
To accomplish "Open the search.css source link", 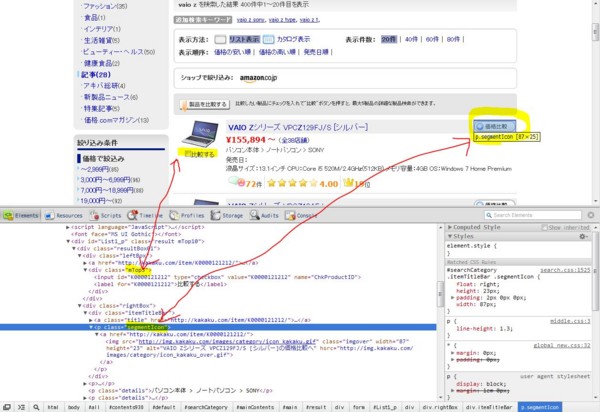I will point(565,270).
